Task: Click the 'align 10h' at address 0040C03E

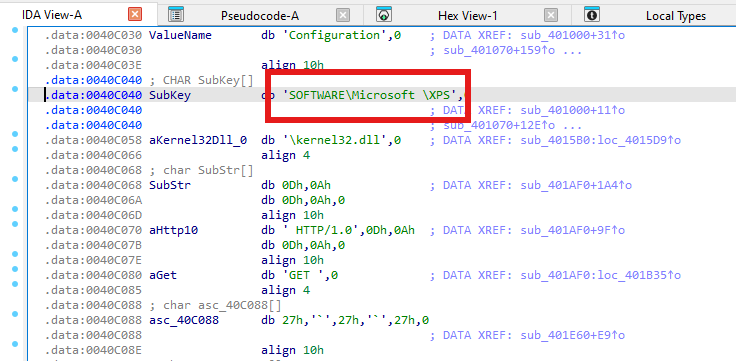Action: click(292, 65)
